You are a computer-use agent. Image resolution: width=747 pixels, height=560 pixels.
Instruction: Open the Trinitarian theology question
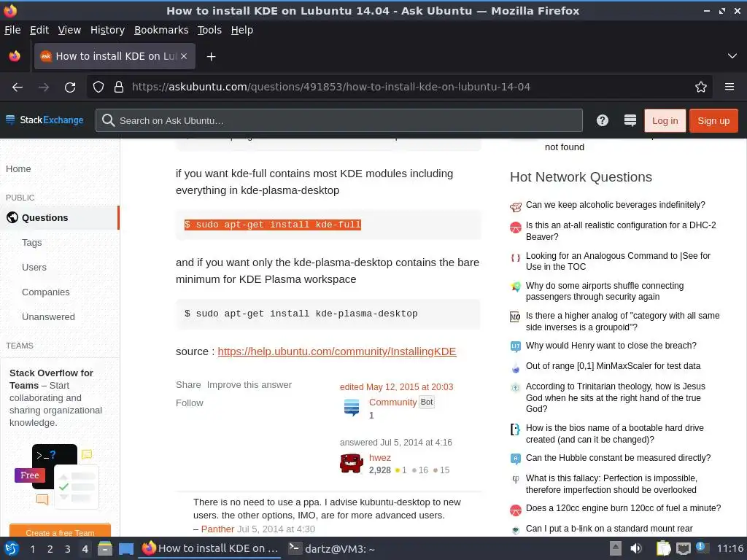pyautogui.click(x=616, y=397)
